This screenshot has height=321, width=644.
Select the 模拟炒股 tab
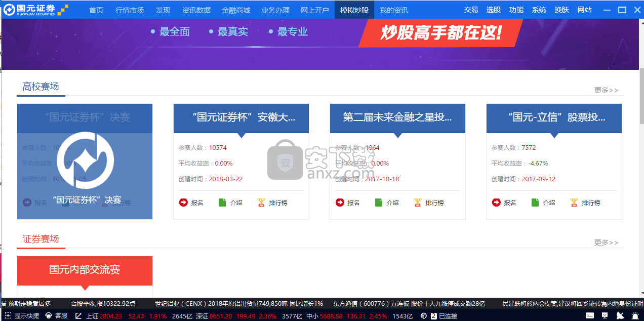[x=354, y=10]
